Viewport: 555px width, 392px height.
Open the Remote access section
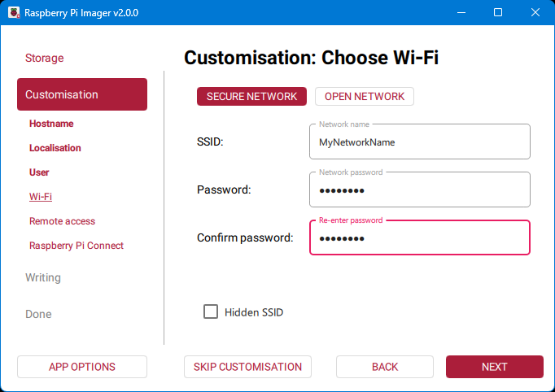[x=62, y=221]
